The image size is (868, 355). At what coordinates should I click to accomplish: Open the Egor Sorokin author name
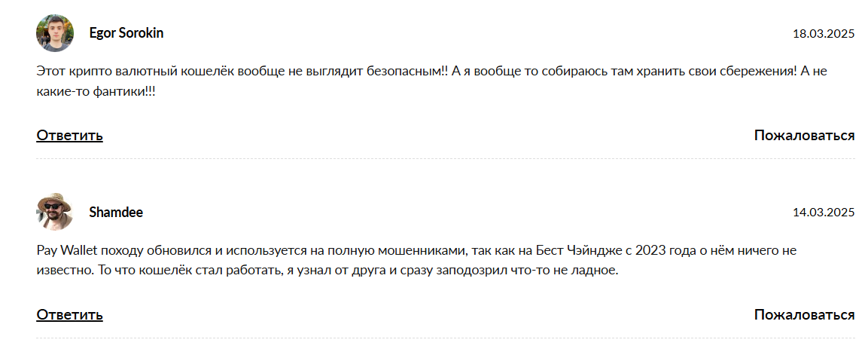click(126, 33)
